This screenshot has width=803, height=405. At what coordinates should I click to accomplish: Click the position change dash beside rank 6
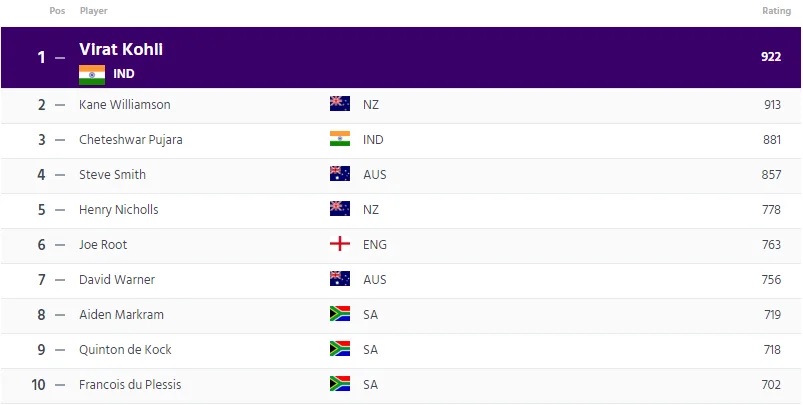tap(60, 245)
